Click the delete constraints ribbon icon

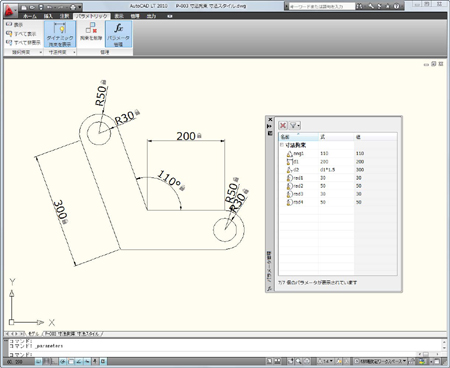[91, 32]
